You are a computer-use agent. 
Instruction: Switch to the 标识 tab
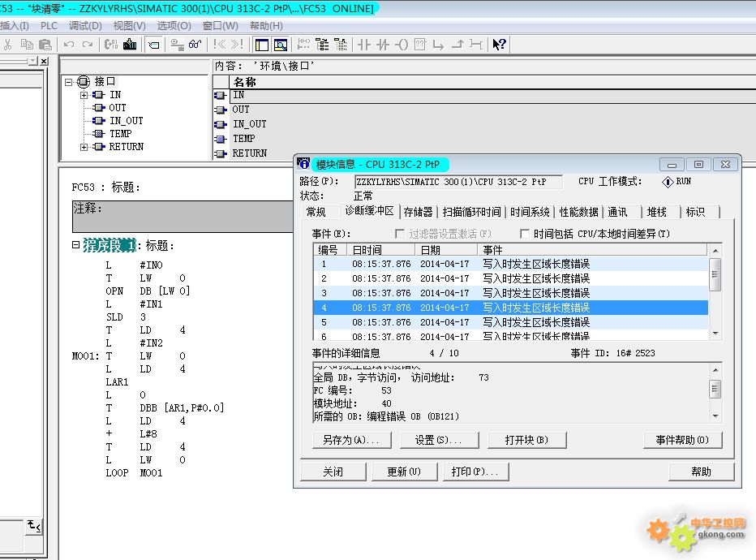pyautogui.click(x=695, y=212)
